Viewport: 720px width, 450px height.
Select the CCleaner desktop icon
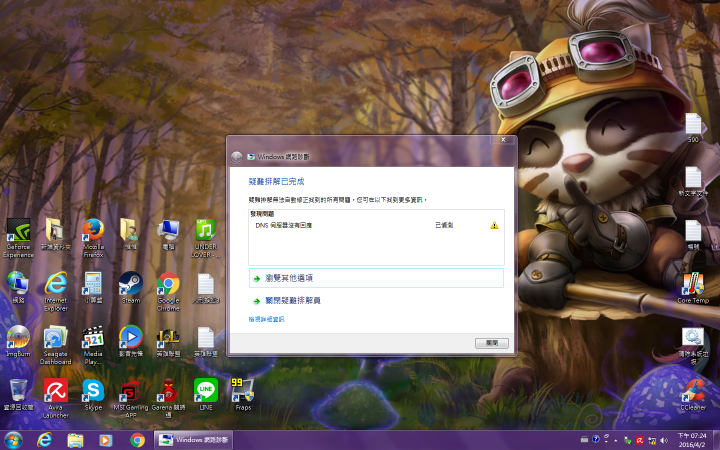click(693, 394)
